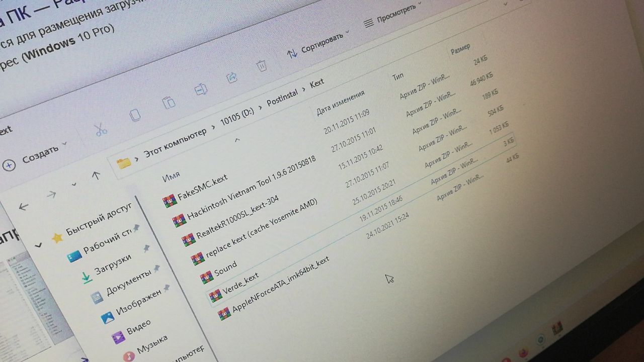Click the folder icon in address bar
644x362 pixels.
[123, 163]
